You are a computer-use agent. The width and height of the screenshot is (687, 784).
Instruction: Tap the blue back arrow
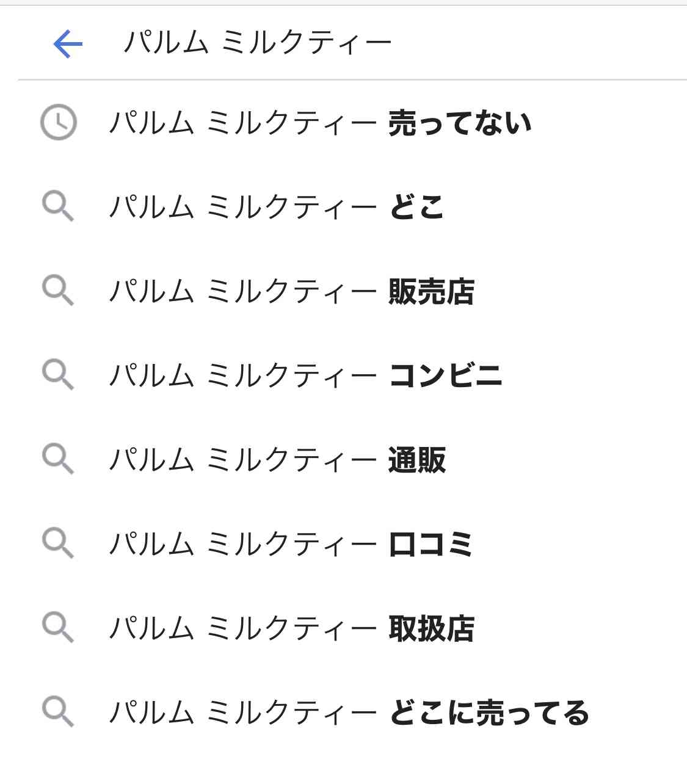68,44
